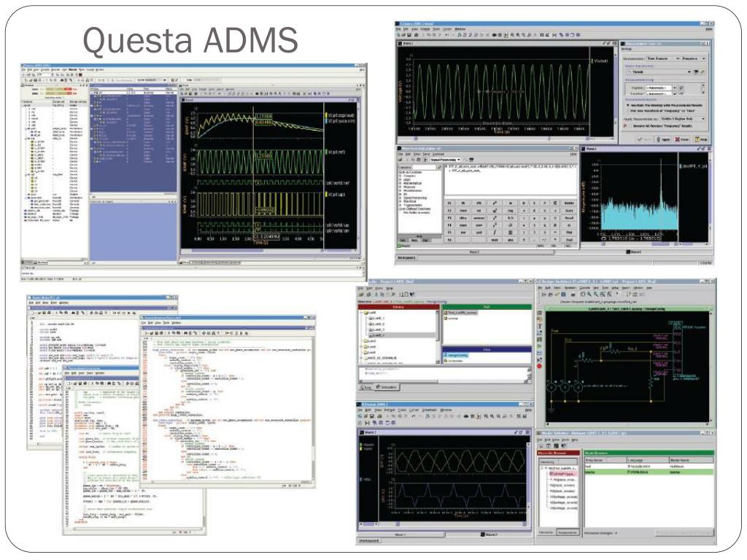
Task: Click the zoom-in magnifier icon in the top-right EZwave toolbar
Action: click(512, 35)
